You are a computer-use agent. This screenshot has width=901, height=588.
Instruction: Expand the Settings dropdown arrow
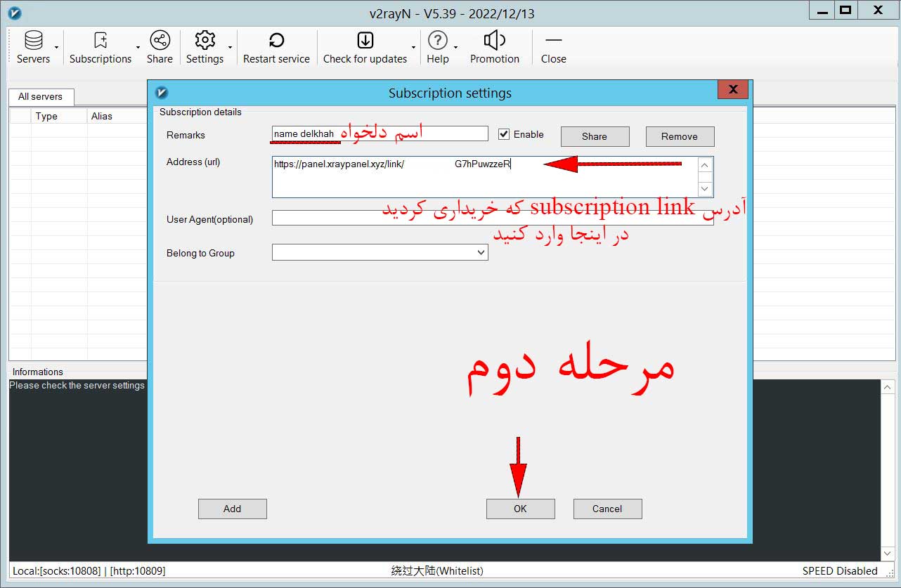[x=230, y=48]
